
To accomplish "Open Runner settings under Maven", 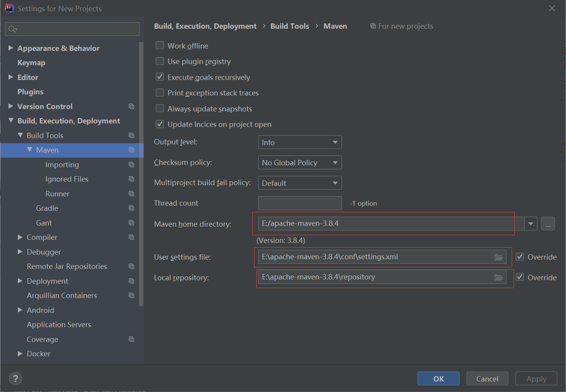I will click(x=57, y=194).
